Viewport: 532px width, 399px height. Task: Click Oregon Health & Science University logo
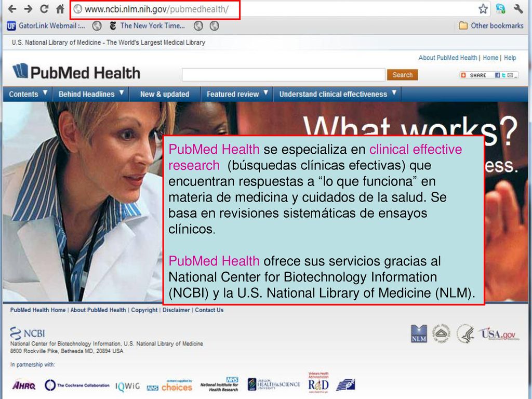[x=274, y=384]
